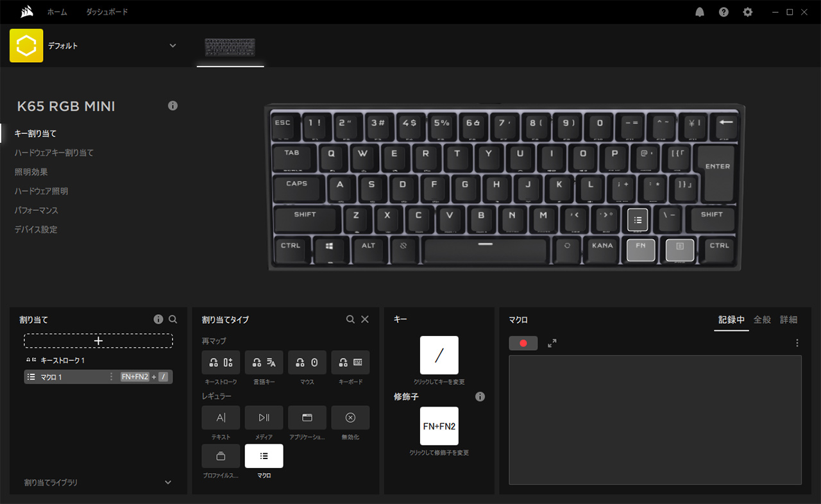Search assignments in the 割り当て panel
This screenshot has height=504, width=821.
[173, 319]
